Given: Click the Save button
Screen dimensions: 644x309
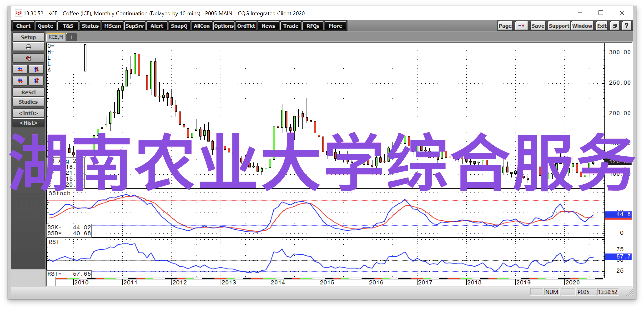Looking at the screenshot, I should (x=538, y=26).
